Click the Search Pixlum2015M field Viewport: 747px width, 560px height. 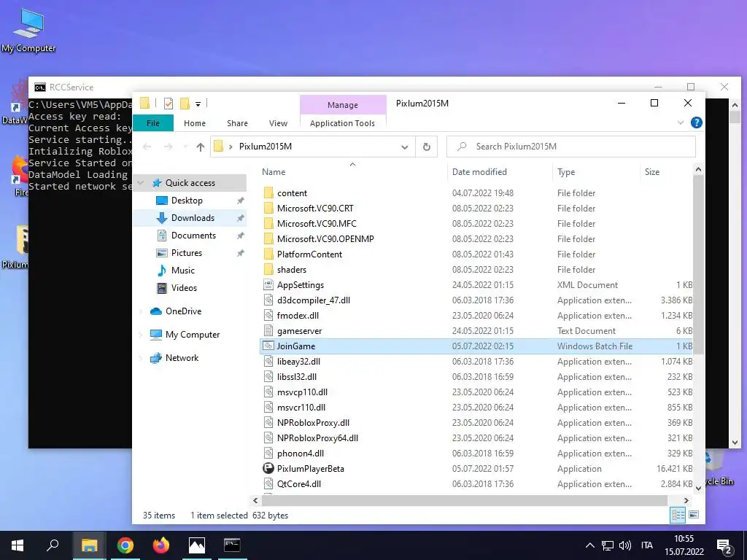[x=570, y=147]
